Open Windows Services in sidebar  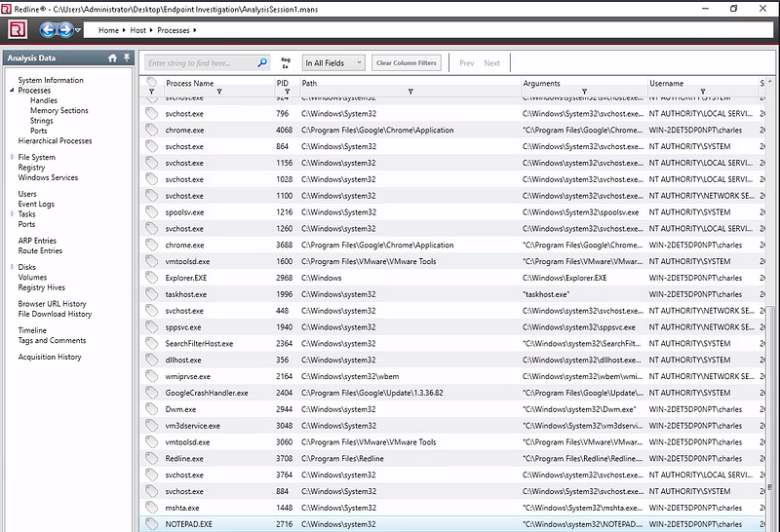click(x=48, y=177)
